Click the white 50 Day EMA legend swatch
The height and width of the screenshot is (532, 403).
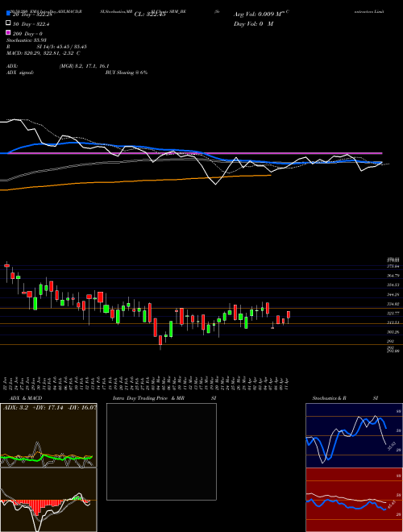(x=9, y=23)
